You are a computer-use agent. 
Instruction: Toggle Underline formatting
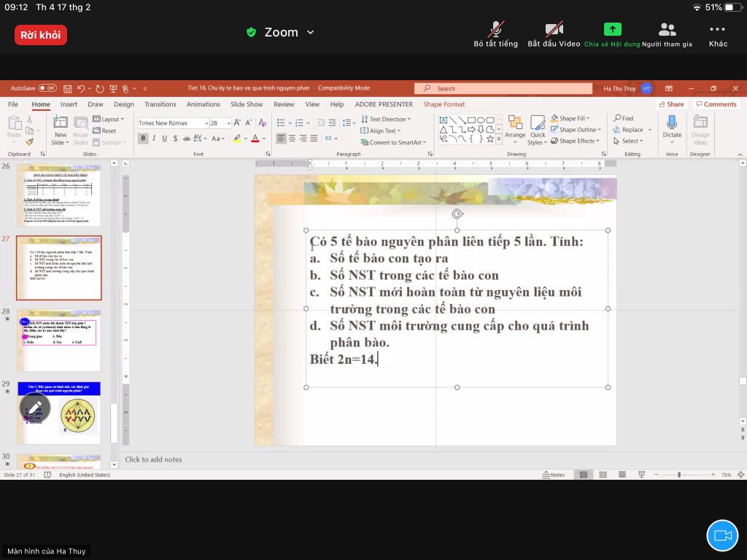(164, 138)
